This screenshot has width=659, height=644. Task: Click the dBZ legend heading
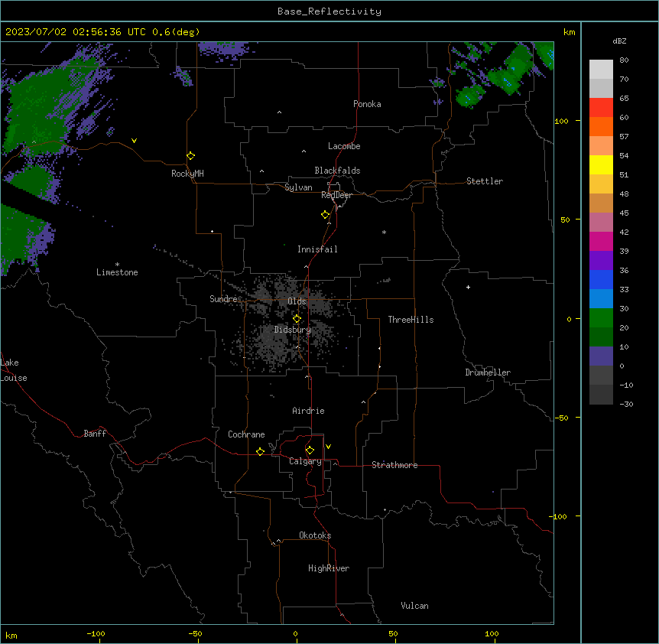619,41
